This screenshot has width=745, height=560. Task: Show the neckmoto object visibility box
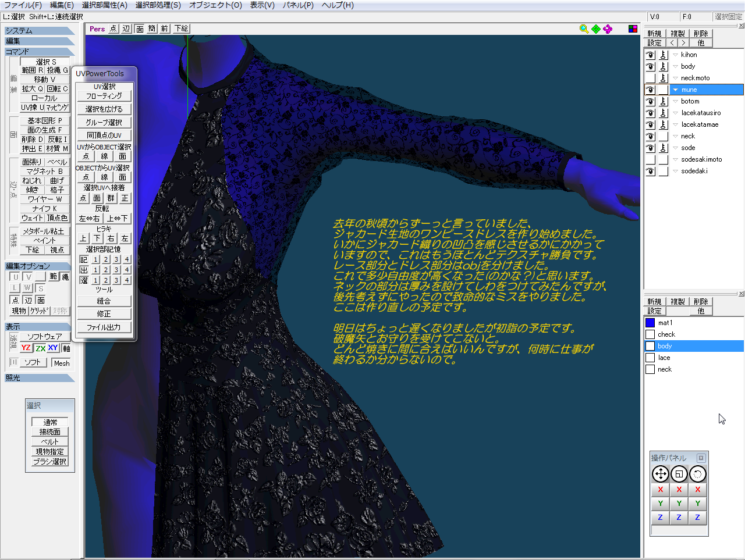[x=650, y=78]
